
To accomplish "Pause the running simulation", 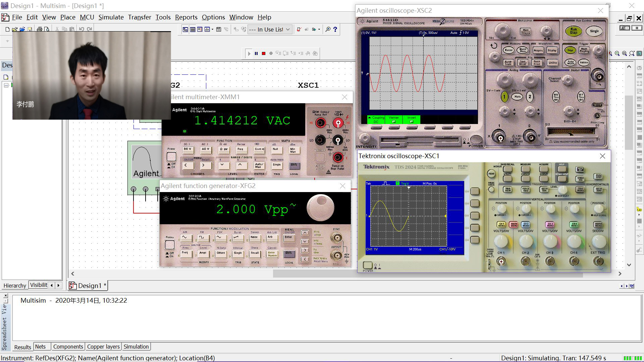I will click(x=256, y=53).
